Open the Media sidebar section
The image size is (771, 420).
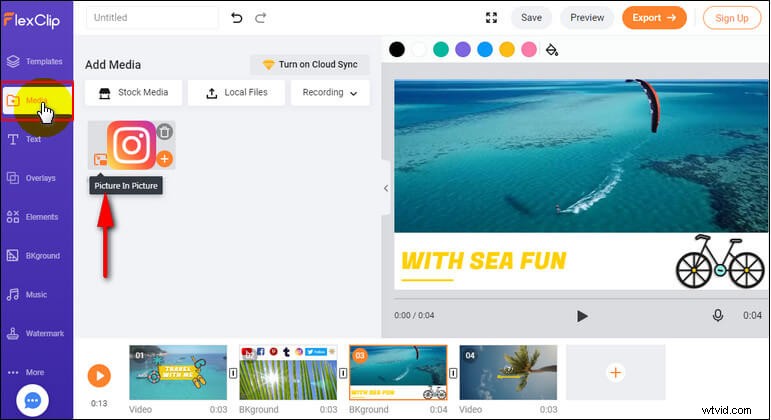coord(37,100)
